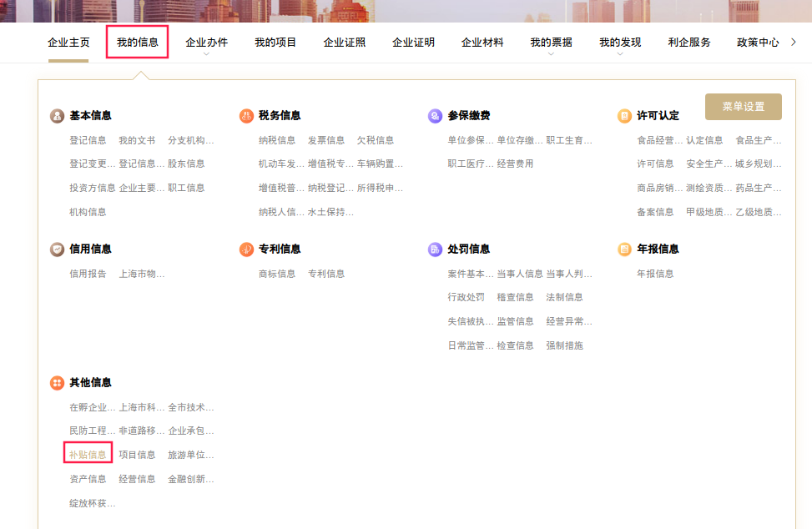Click the 税务信息 orange icon
The height and width of the screenshot is (529, 812).
[246, 116]
